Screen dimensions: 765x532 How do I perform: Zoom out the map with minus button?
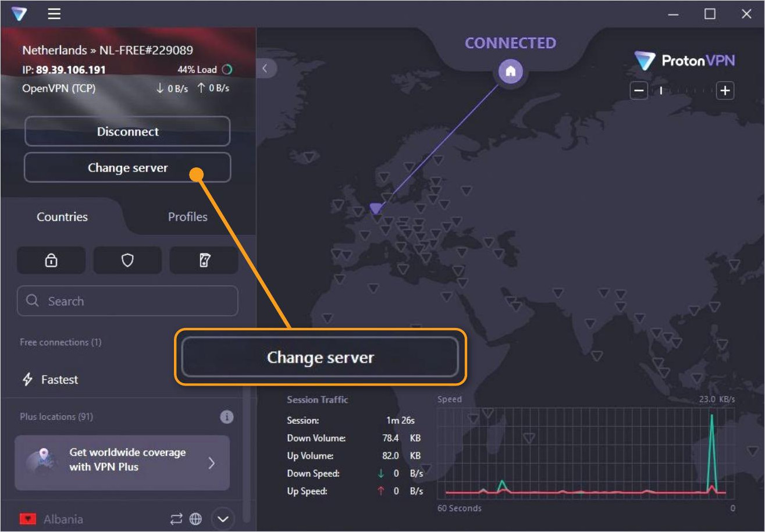pyautogui.click(x=639, y=91)
